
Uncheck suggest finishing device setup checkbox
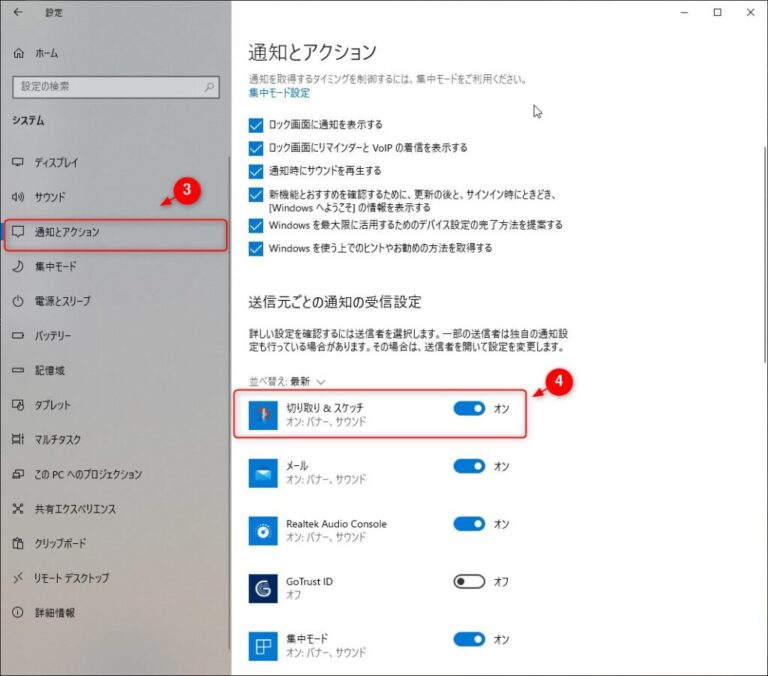256,225
